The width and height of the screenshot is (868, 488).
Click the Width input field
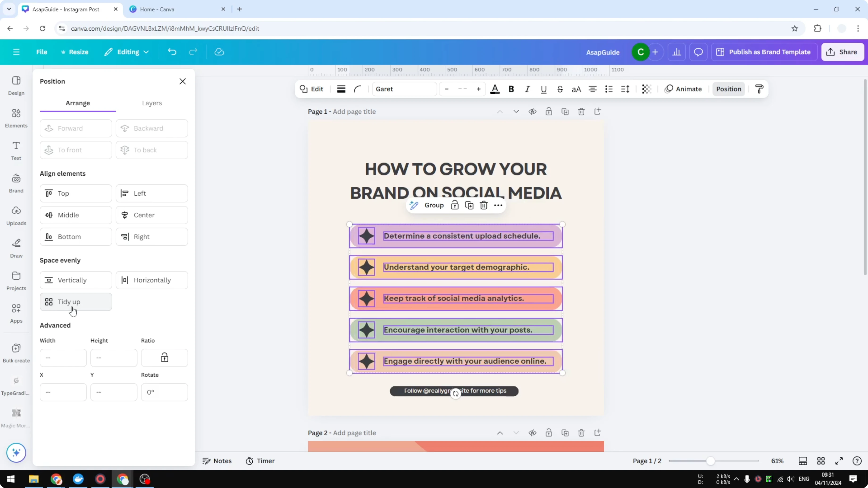tap(63, 357)
